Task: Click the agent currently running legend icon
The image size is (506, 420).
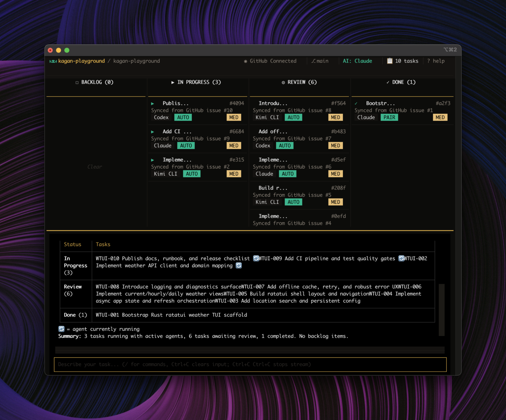Action: 62,329
